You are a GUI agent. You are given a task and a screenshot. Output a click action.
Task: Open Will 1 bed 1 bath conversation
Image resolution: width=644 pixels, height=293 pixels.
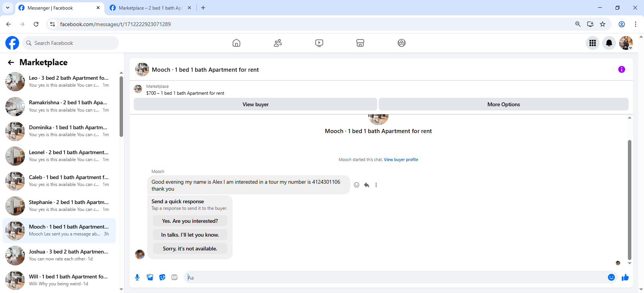pyautogui.click(x=59, y=280)
